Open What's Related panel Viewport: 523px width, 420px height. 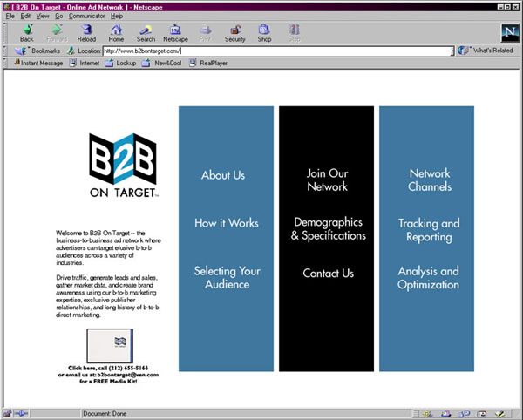(486, 51)
